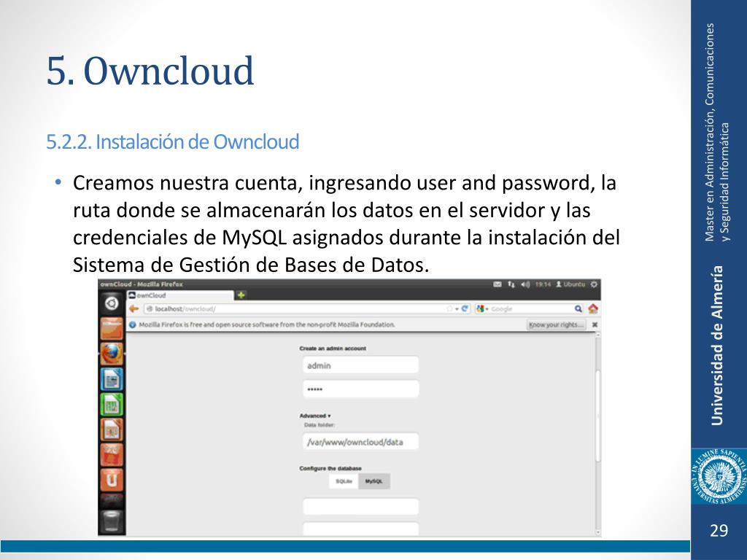Click the 'Configure the database' label

click(x=330, y=469)
